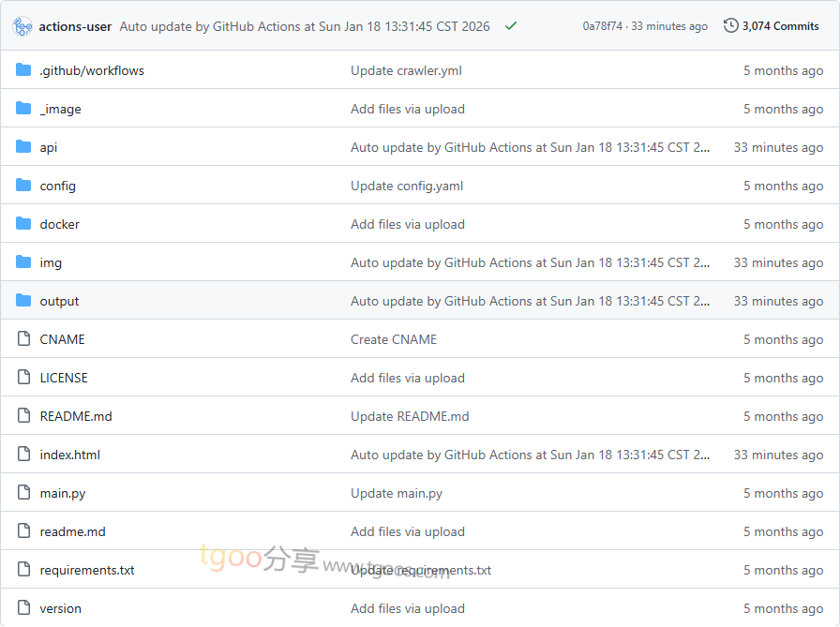
Task: Open the README.md file
Action: (76, 416)
